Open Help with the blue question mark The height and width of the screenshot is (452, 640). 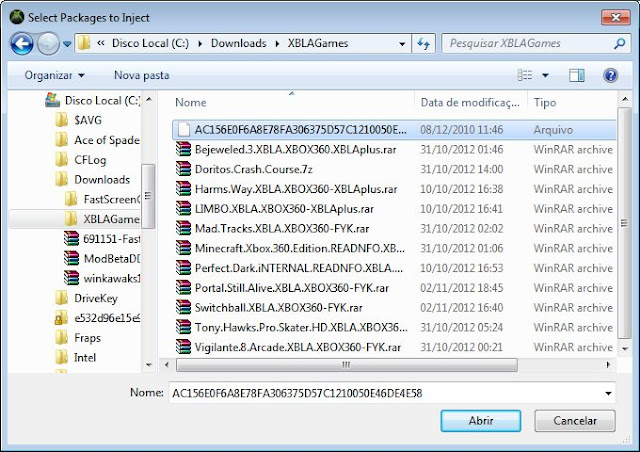tap(610, 75)
